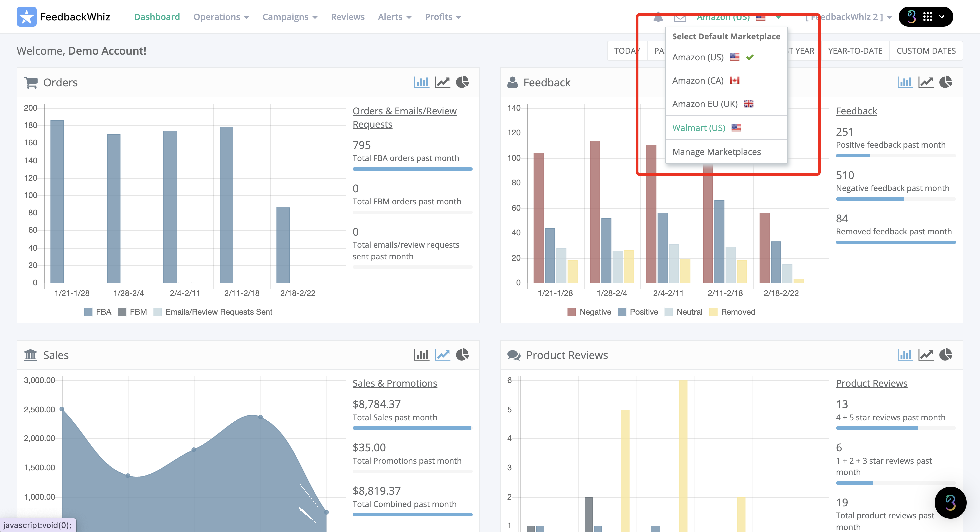Show Feedback panel as line chart
The image size is (980, 532).
(x=926, y=82)
